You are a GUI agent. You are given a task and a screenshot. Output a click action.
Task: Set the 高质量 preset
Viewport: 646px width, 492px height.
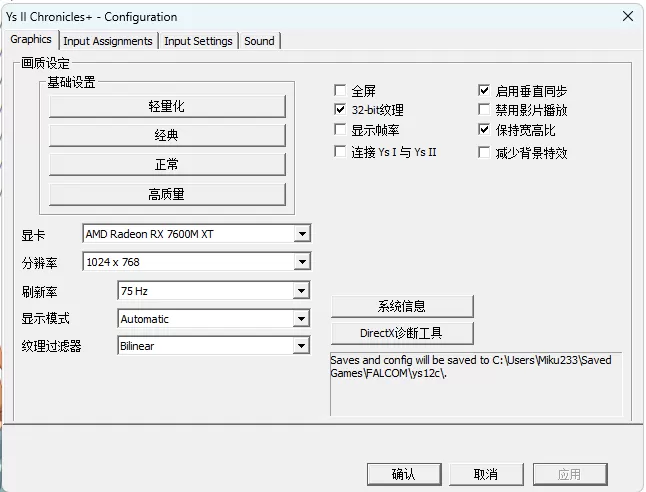point(167,194)
